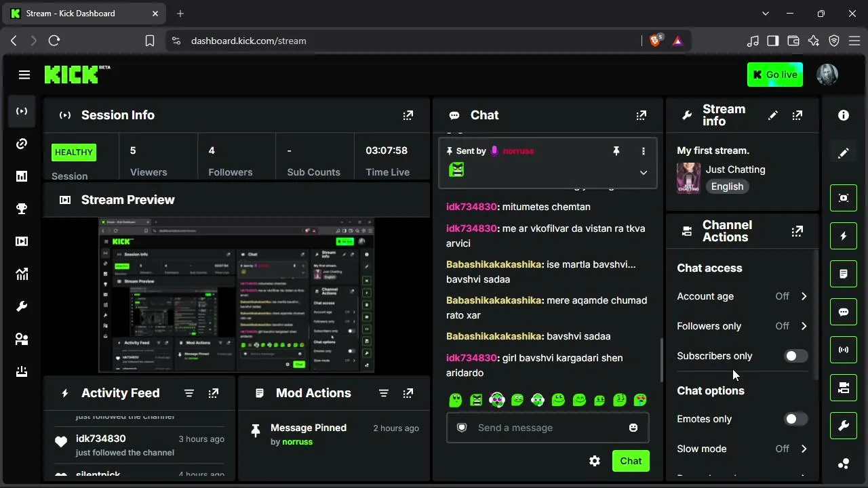
Task: Pop out the Chat panel
Action: tap(642, 115)
